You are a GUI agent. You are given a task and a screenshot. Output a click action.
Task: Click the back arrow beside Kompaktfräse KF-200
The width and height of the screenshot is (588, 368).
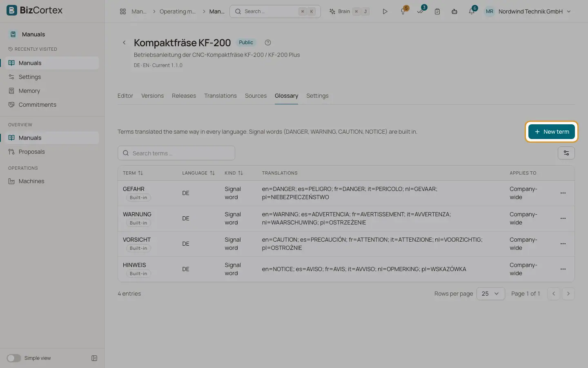(125, 43)
